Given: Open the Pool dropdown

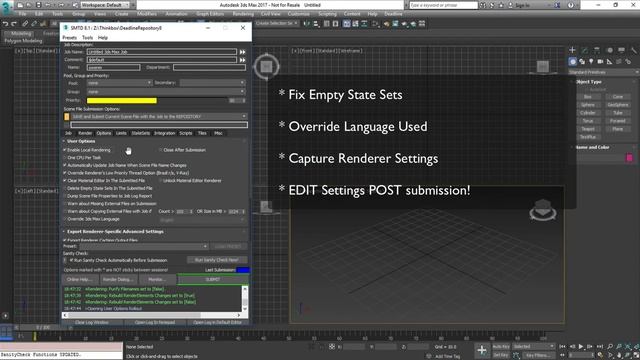Looking at the screenshot, I should point(119,83).
